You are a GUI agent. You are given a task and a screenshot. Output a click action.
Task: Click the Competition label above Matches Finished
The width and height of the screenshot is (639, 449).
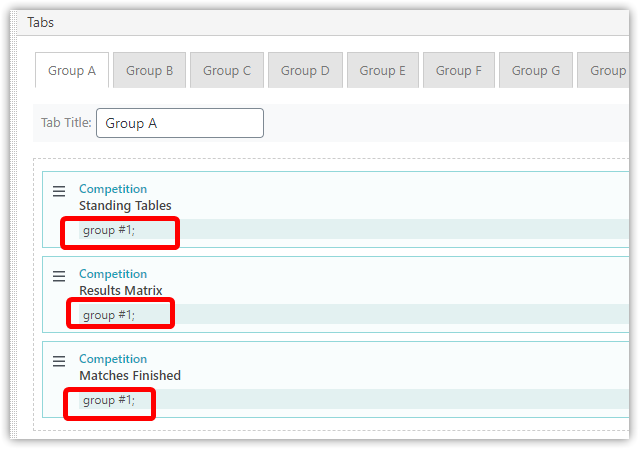tap(113, 359)
